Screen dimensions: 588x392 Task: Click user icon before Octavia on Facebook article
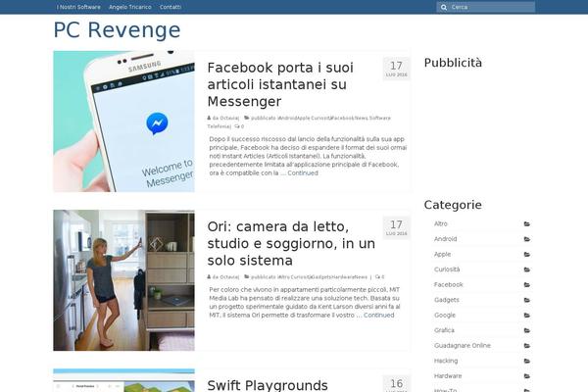209,118
